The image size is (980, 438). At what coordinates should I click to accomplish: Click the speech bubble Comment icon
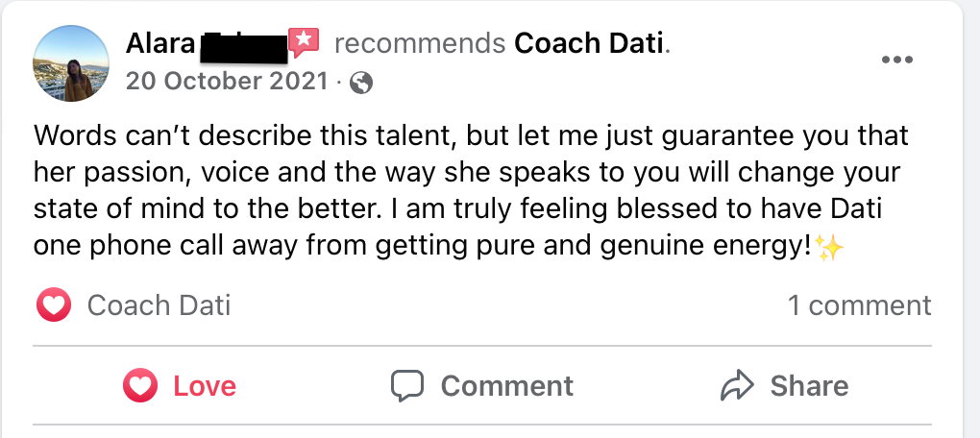[407, 386]
